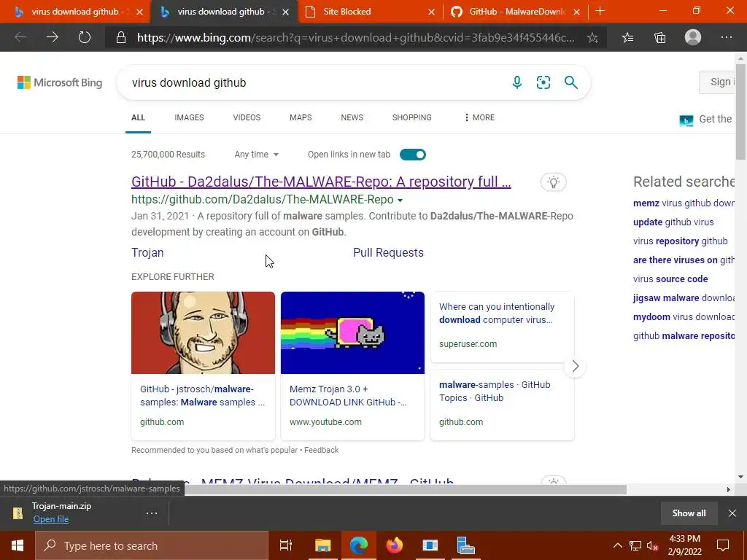Submit search with magnifier icon

[570, 82]
